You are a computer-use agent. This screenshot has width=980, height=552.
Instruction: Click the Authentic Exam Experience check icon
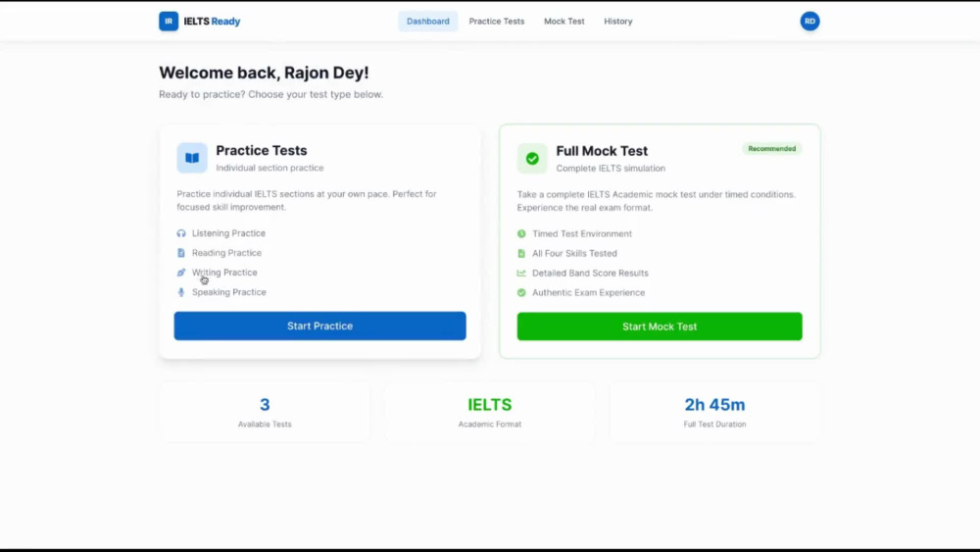click(x=521, y=292)
